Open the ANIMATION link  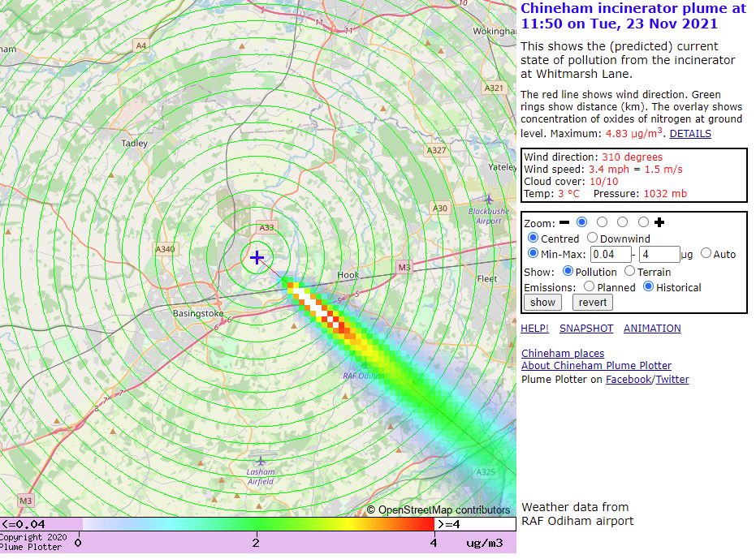tap(652, 328)
